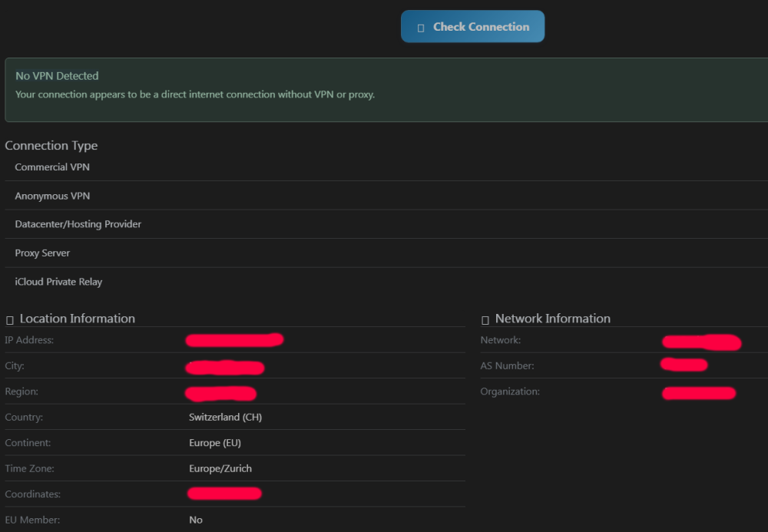
Task: Click the Europe/Zurich time zone value
Action: click(220, 469)
